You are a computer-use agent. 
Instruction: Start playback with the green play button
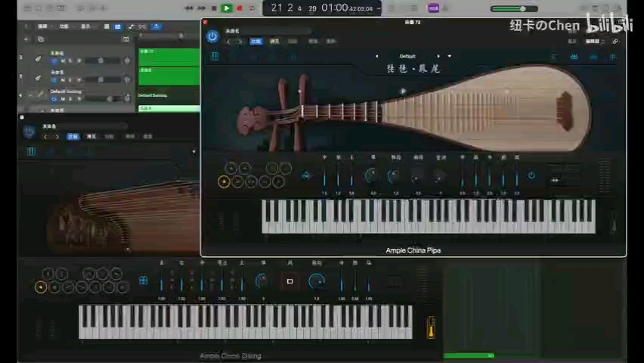click(226, 8)
